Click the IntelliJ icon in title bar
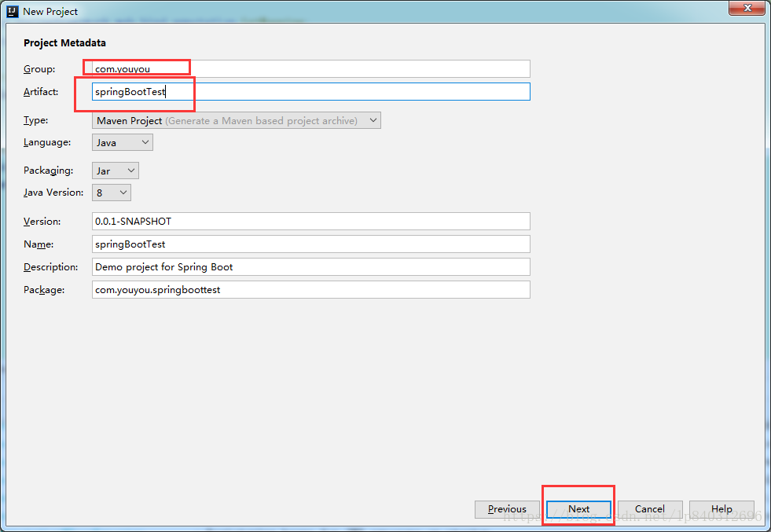This screenshot has width=771, height=532. point(13,11)
